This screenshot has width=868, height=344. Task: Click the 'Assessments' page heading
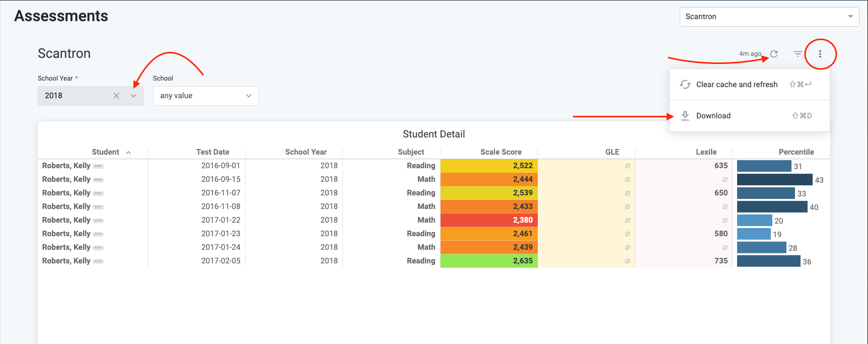61,16
